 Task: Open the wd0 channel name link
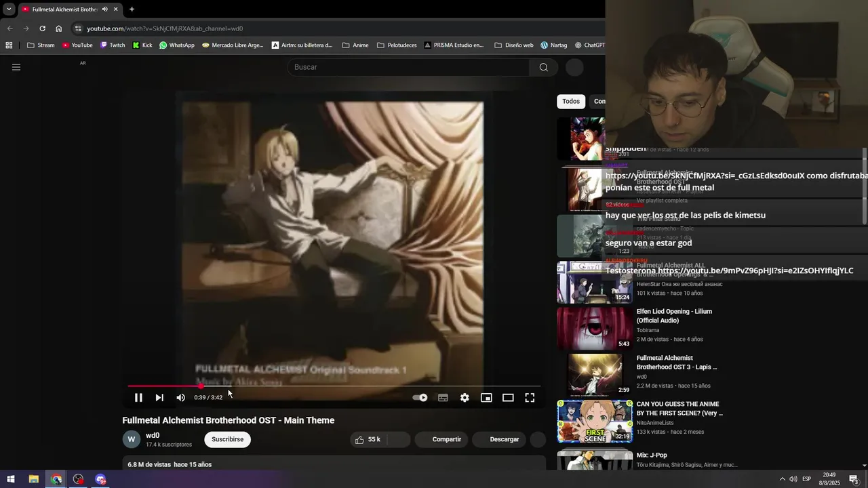click(x=153, y=436)
